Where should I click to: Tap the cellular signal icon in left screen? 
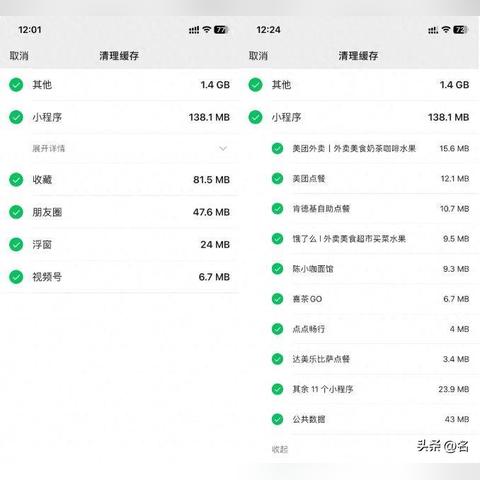[194, 30]
